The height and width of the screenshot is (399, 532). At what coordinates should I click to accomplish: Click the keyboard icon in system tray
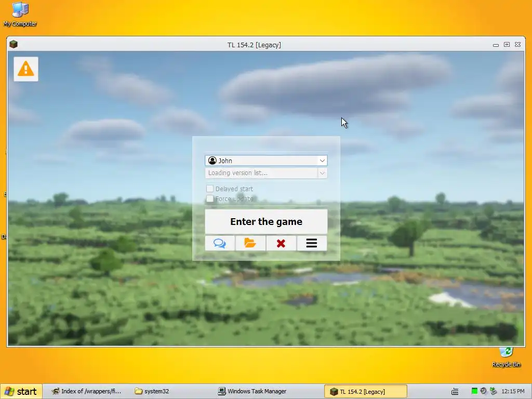[x=455, y=391]
